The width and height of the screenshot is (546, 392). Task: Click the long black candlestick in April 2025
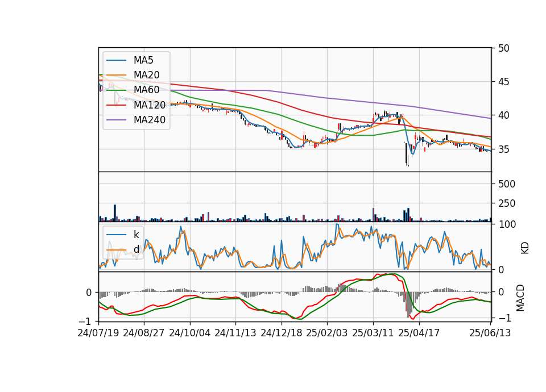406,154
